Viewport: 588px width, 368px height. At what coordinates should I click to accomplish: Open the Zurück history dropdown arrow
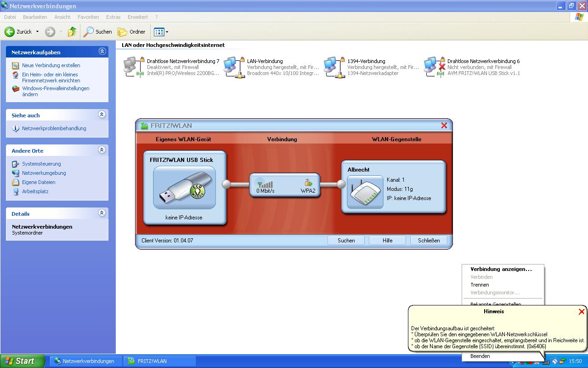pyautogui.click(x=38, y=32)
